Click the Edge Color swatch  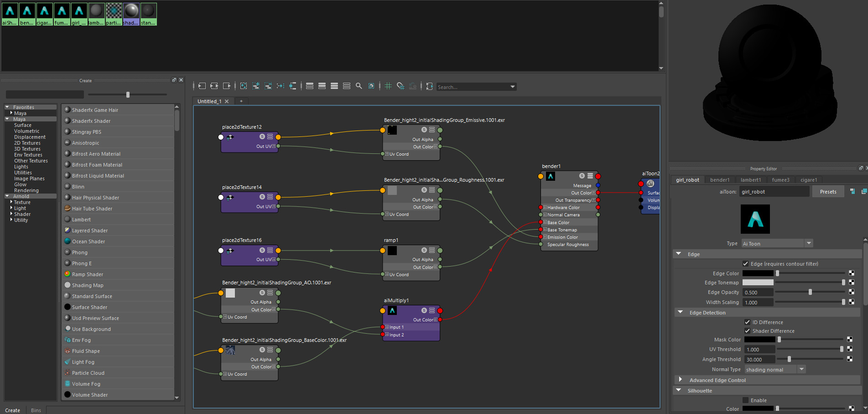coord(758,273)
